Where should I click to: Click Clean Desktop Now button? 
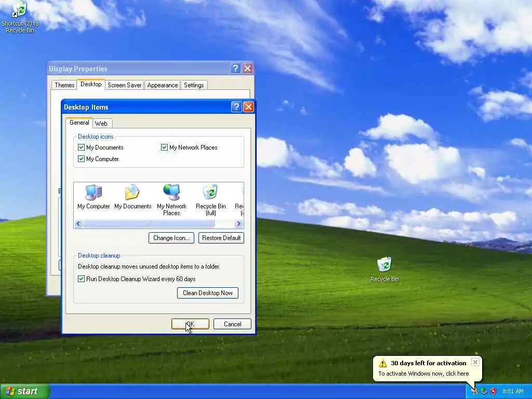point(208,293)
